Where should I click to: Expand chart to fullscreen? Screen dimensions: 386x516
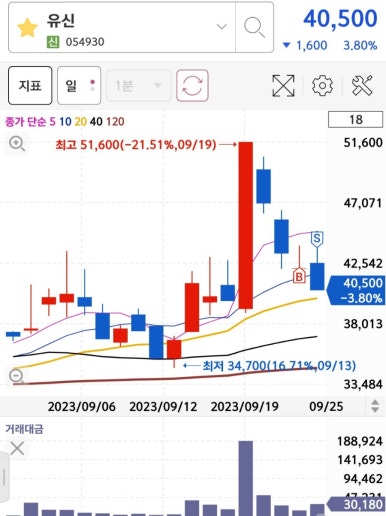click(283, 86)
